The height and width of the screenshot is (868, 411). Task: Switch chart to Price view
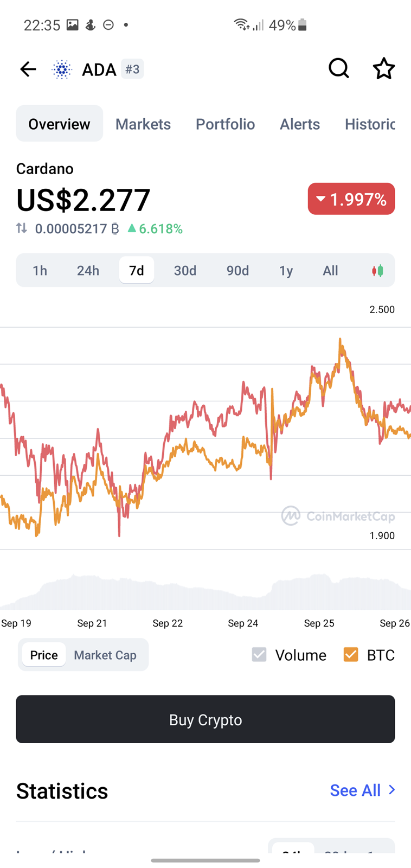point(44,655)
